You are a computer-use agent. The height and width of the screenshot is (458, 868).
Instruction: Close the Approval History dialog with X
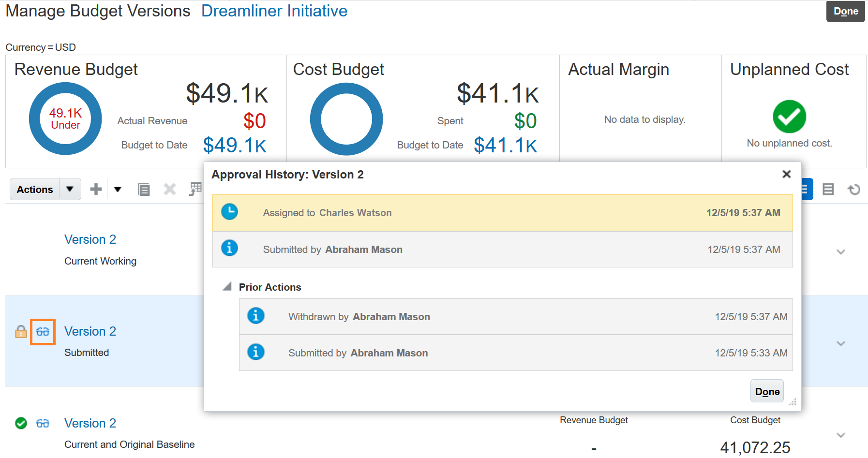coord(787,174)
